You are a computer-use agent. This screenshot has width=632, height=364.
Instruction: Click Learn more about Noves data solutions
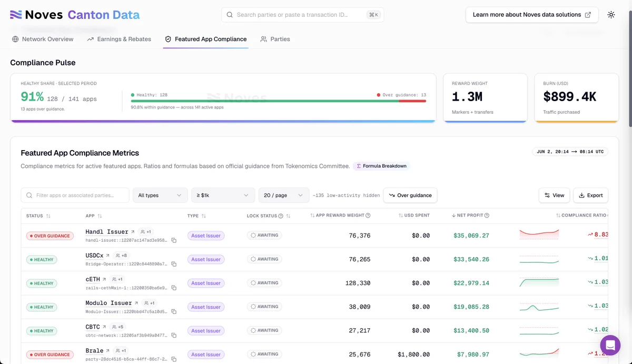point(532,15)
